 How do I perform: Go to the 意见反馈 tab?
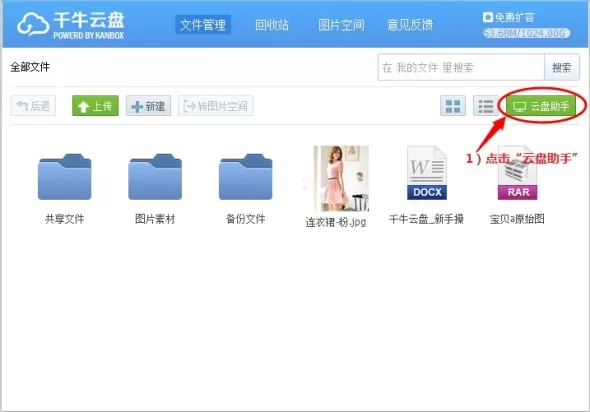pyautogui.click(x=410, y=25)
